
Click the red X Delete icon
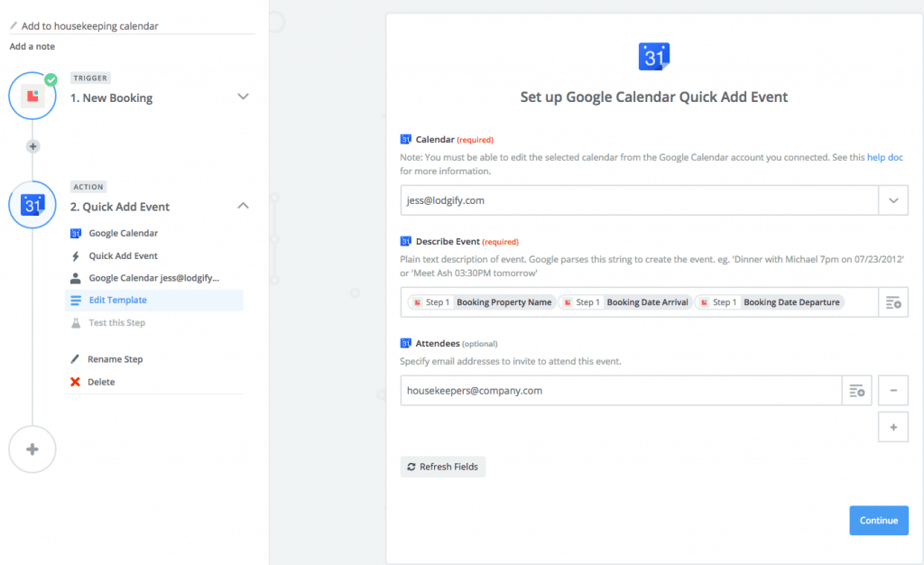[x=75, y=382]
